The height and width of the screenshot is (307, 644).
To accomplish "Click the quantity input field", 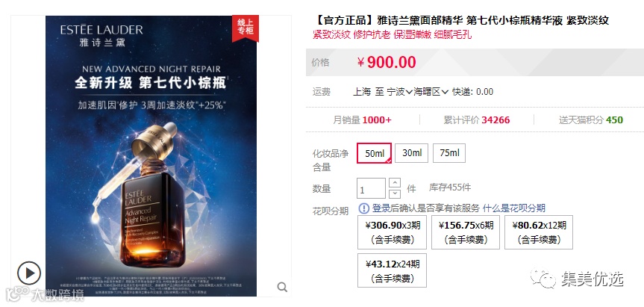I will click(x=372, y=188).
